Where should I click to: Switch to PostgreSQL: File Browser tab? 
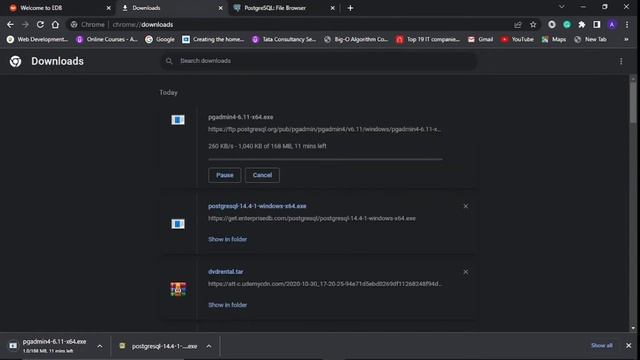coord(284,8)
